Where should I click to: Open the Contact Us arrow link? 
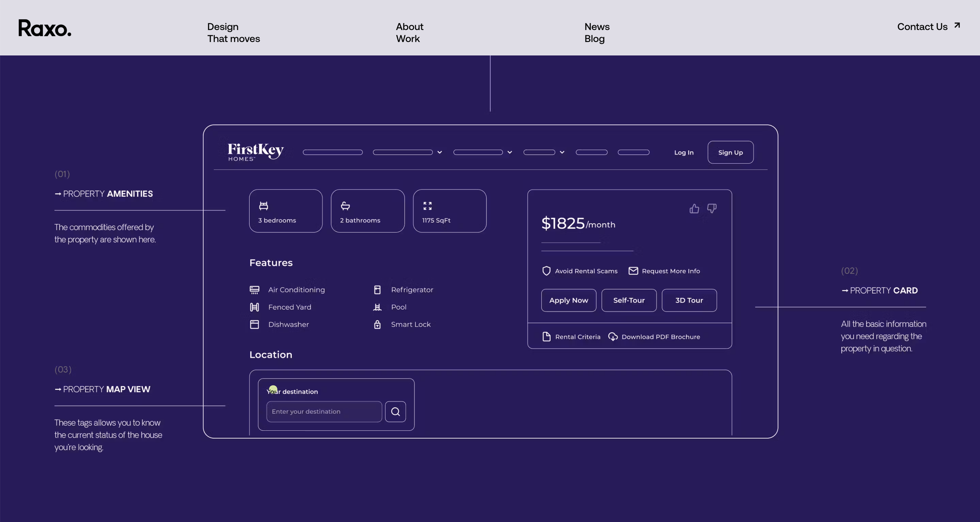point(928,27)
